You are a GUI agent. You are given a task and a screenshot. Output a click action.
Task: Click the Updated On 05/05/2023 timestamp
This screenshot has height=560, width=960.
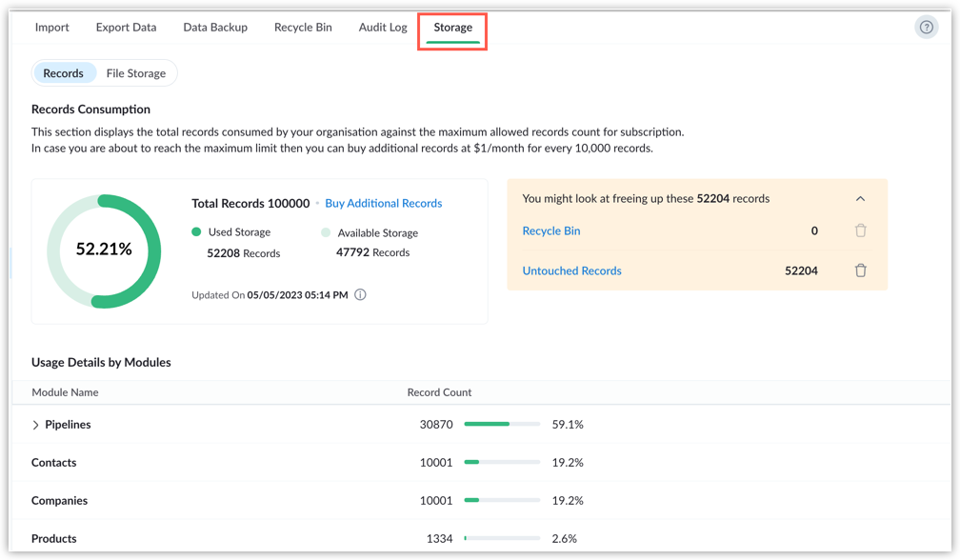[x=270, y=295]
